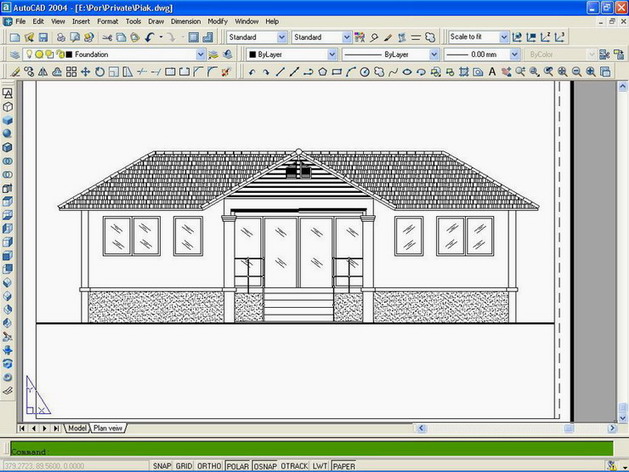Select the Text tool icon (letter A)

pyautogui.click(x=493, y=71)
